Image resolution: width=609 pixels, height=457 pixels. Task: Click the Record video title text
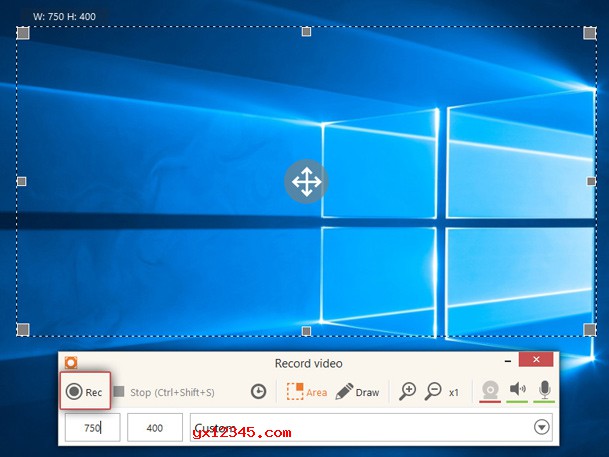[x=308, y=363]
